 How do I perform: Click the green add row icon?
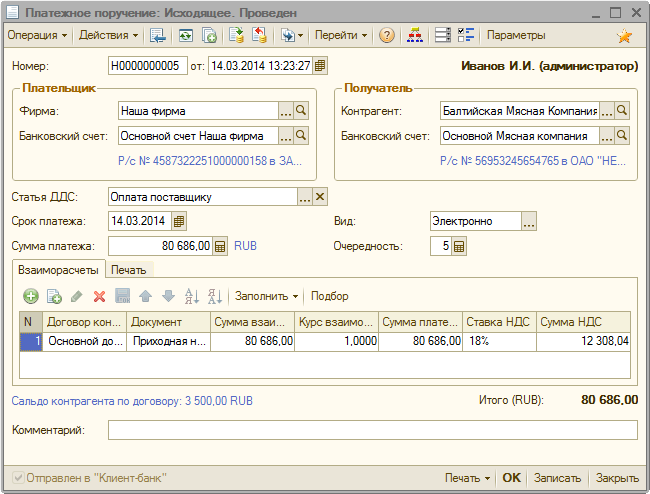31,296
